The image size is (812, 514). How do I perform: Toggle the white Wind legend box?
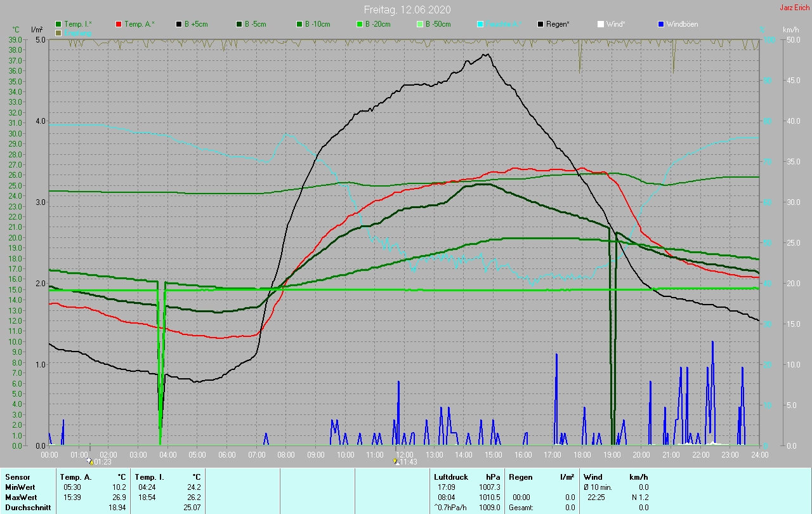(x=601, y=24)
